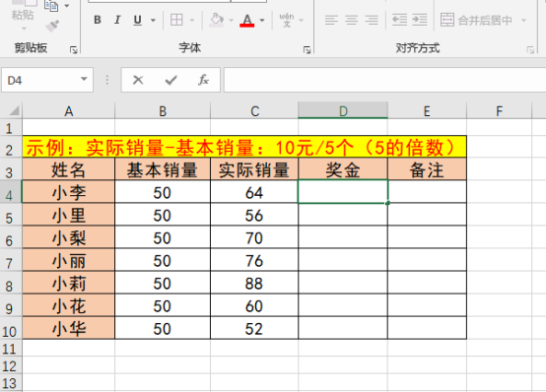The image size is (546, 392).
Task: Select actual sales cell 76
Action: tap(254, 260)
